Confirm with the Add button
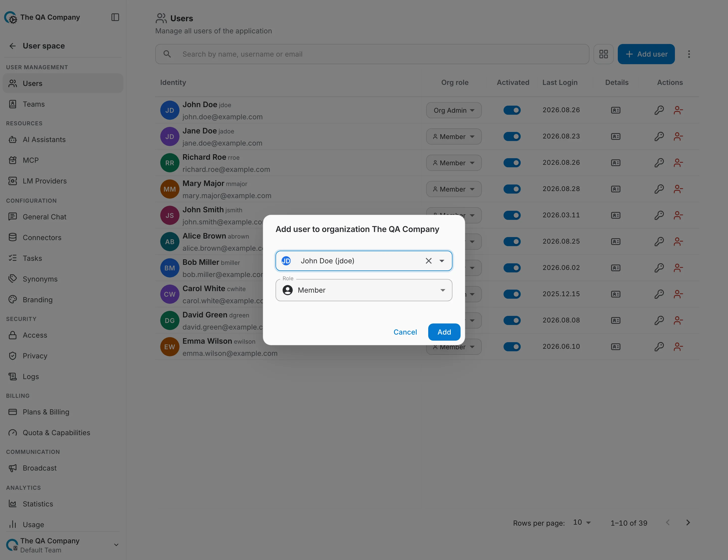Image resolution: width=728 pixels, height=560 pixels. (x=444, y=332)
